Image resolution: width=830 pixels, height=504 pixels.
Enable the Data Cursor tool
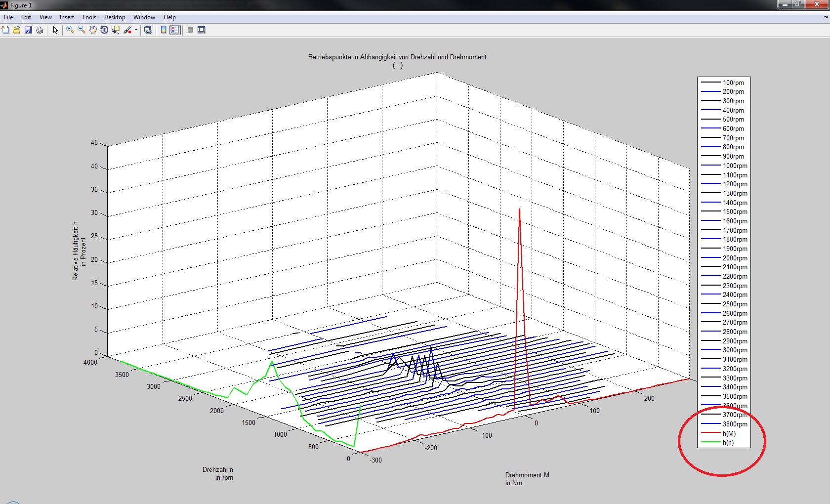coord(116,30)
